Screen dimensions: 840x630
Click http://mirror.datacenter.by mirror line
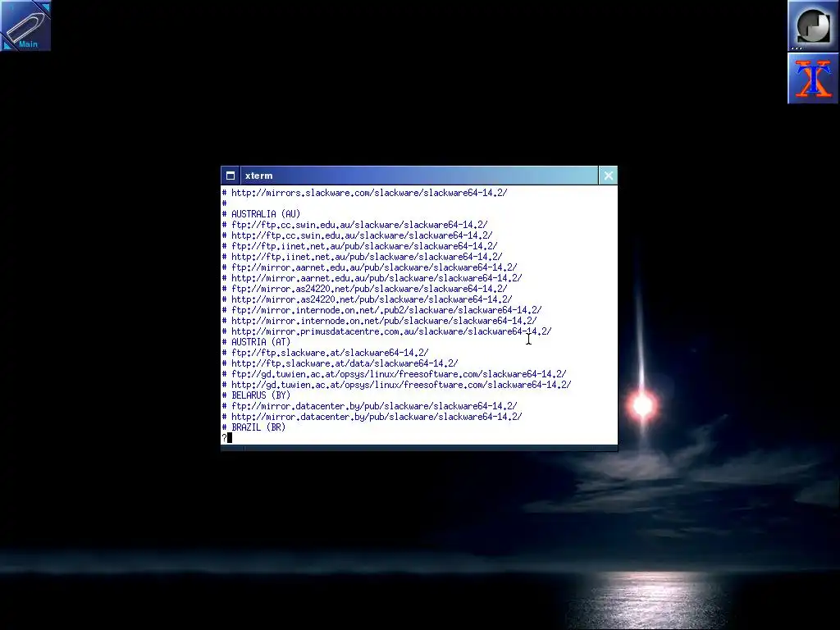click(372, 417)
